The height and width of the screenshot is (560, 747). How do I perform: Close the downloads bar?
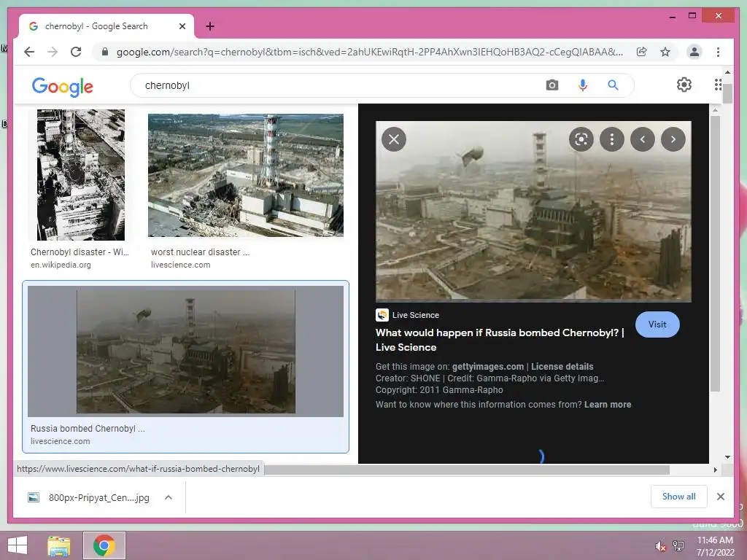(720, 497)
